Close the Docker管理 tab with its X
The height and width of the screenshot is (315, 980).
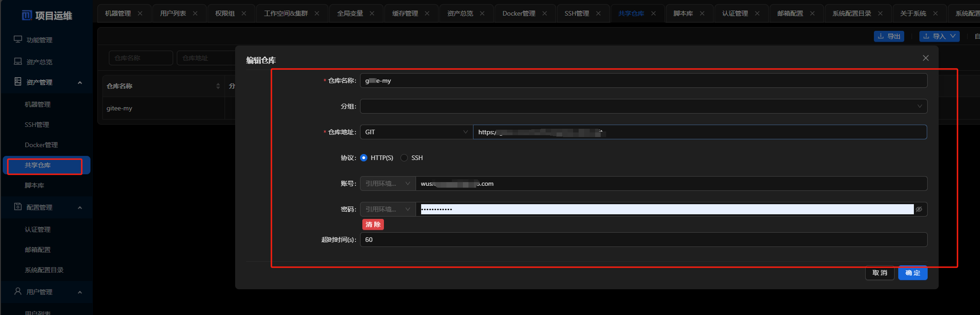tap(545, 13)
